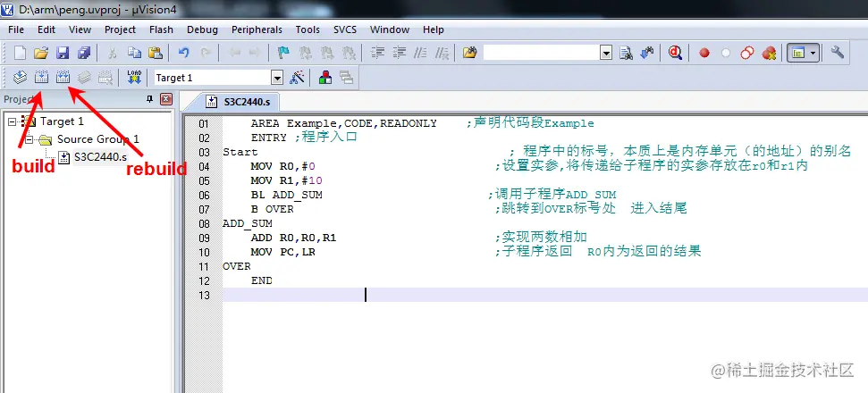Close the Project panel

point(166,99)
